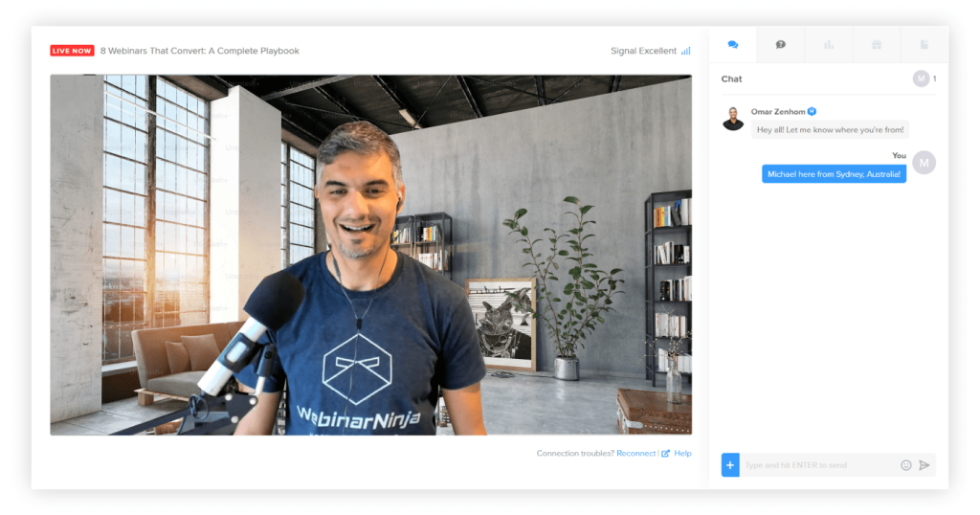Open the Questions tab with question-mark bubble
The image size is (980, 515).
[x=780, y=45]
